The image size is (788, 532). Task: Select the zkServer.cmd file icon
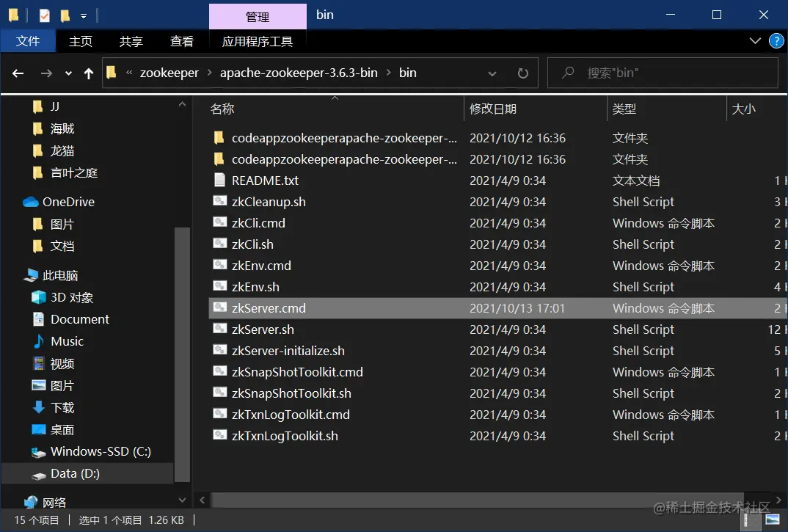coord(219,307)
